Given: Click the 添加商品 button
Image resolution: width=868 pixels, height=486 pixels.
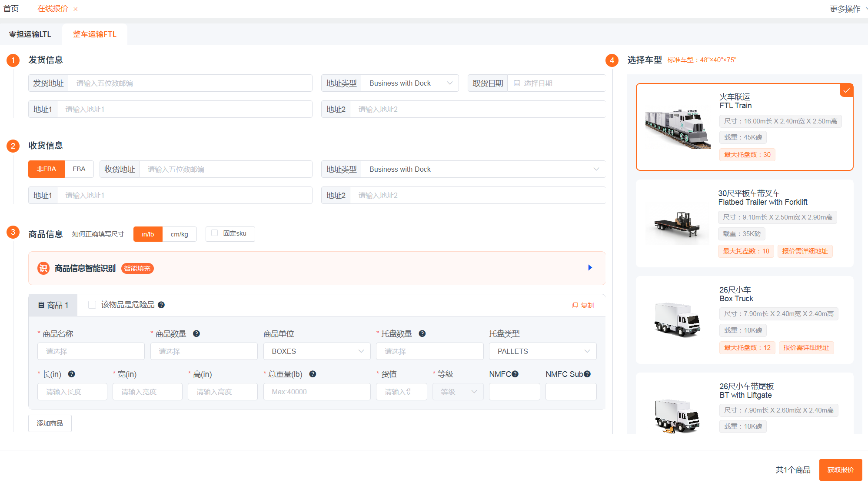Looking at the screenshot, I should click(x=50, y=423).
